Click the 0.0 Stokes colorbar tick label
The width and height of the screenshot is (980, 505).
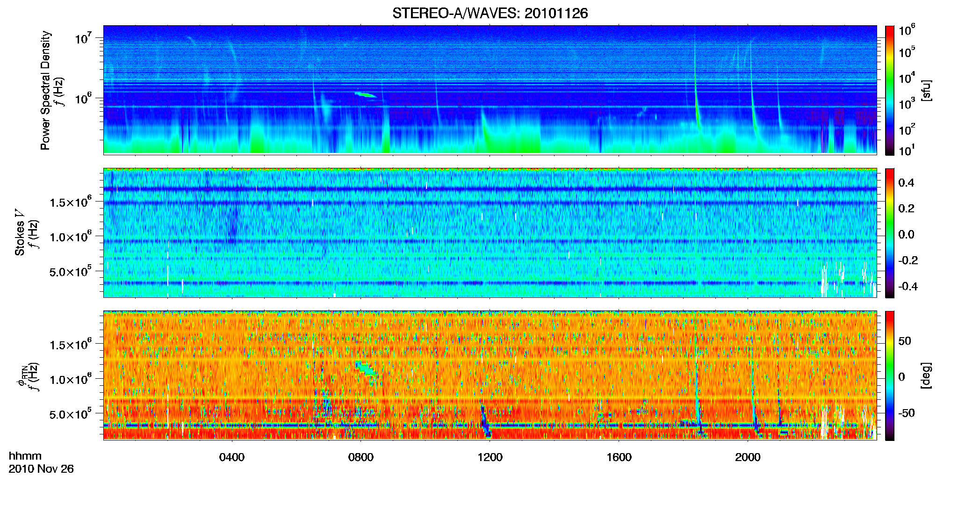pyautogui.click(x=906, y=235)
